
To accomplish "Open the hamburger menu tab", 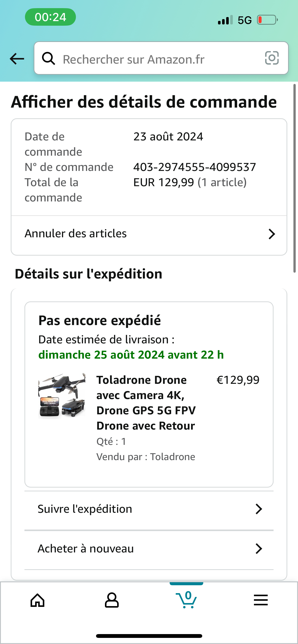I will coord(261,600).
